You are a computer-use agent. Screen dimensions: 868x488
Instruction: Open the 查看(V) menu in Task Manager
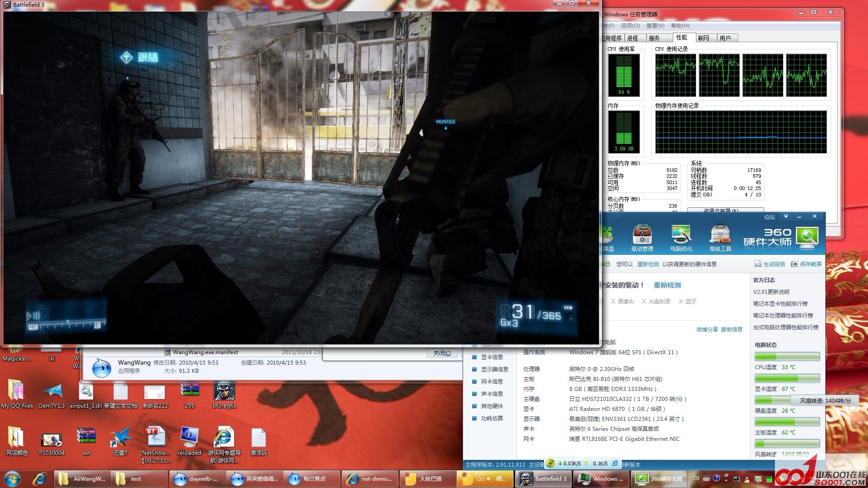tap(655, 26)
